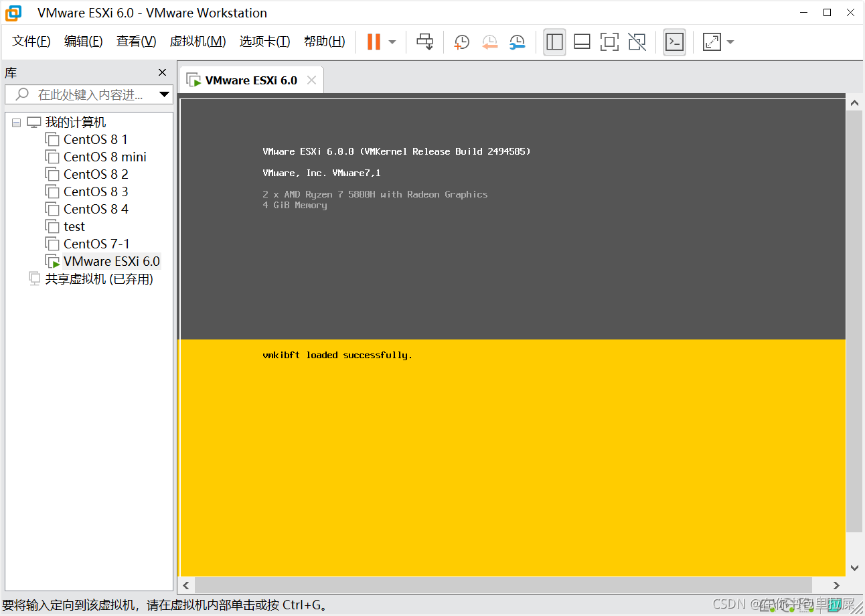Click the VMware Workstation title bar app icon

tap(13, 13)
